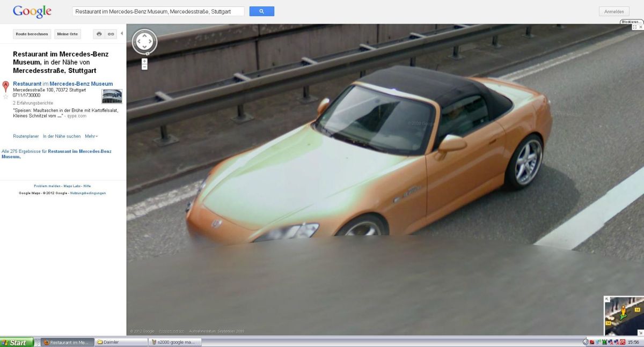This screenshot has height=347, width=644.
Task: Zoom in with the plus button
Action: coord(144,61)
